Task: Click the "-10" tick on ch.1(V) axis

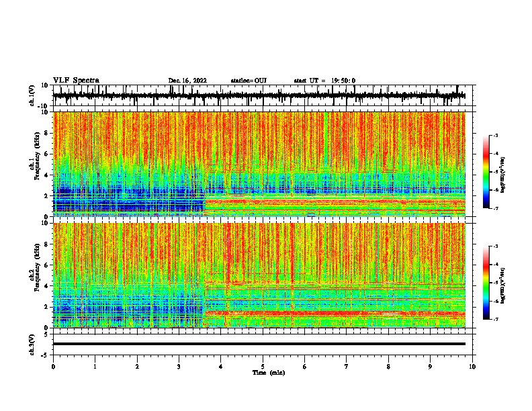Action: click(44, 106)
